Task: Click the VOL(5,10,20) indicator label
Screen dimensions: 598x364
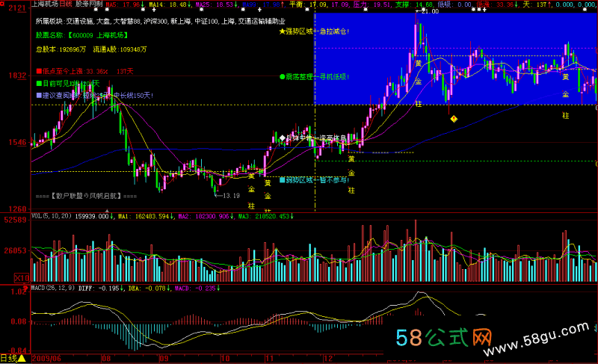Action: (x=51, y=216)
